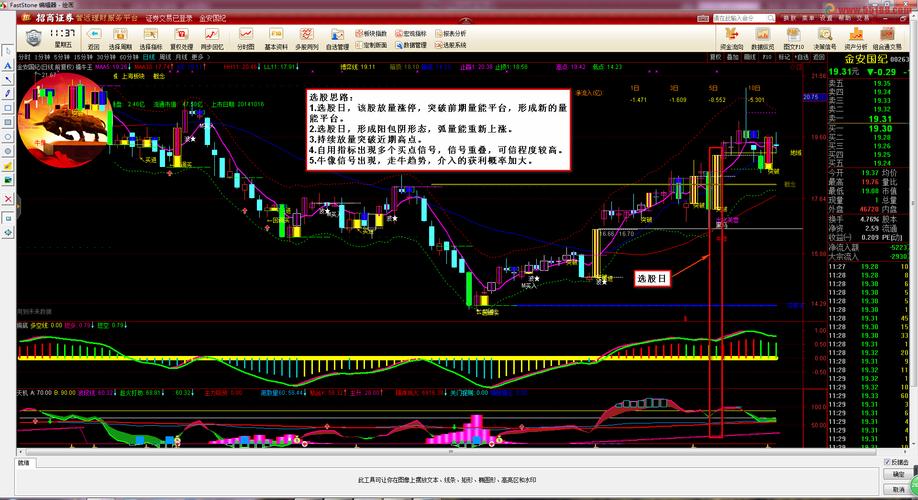Open the 分时图 intraday chart icon
Screen dimensions: 918x500
[x=245, y=35]
